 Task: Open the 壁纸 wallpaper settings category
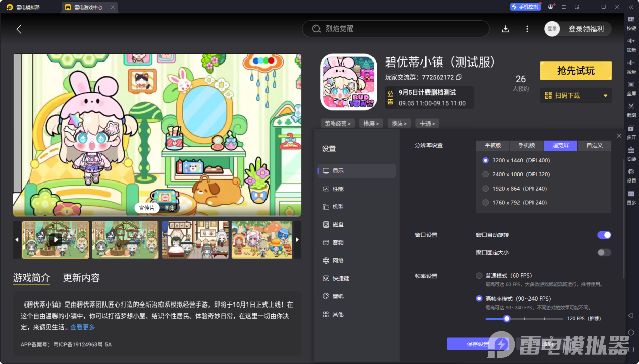tap(334, 296)
